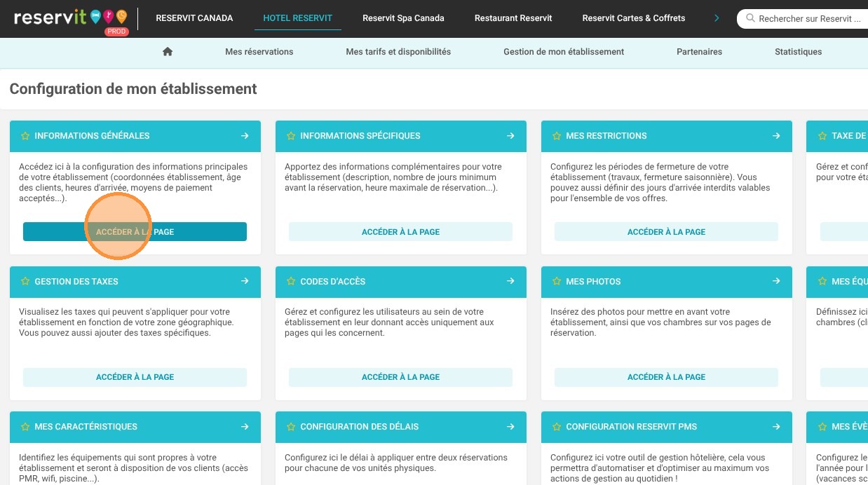This screenshot has height=485, width=868.
Task: Favorite the Configuration Reservit PMS card star
Action: (557, 427)
